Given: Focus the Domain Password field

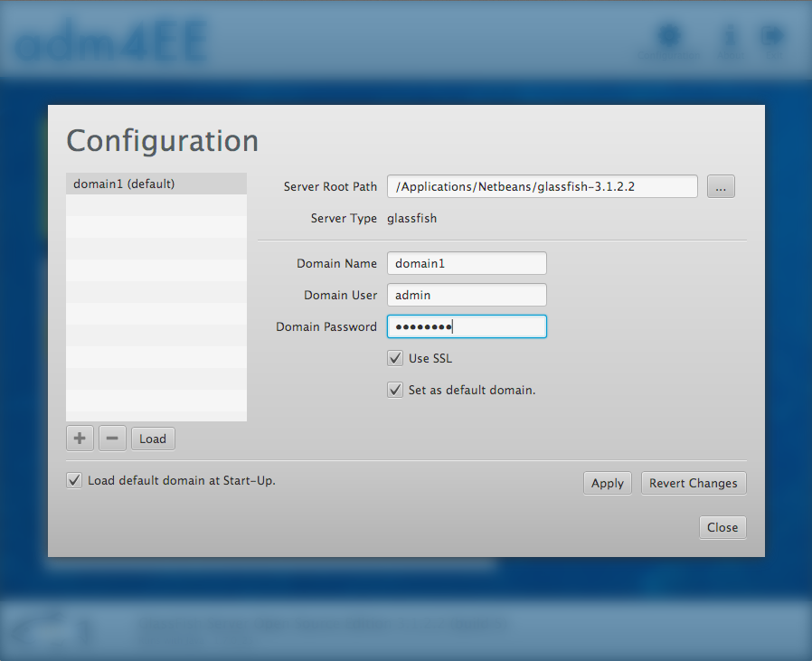Looking at the screenshot, I should (x=467, y=326).
